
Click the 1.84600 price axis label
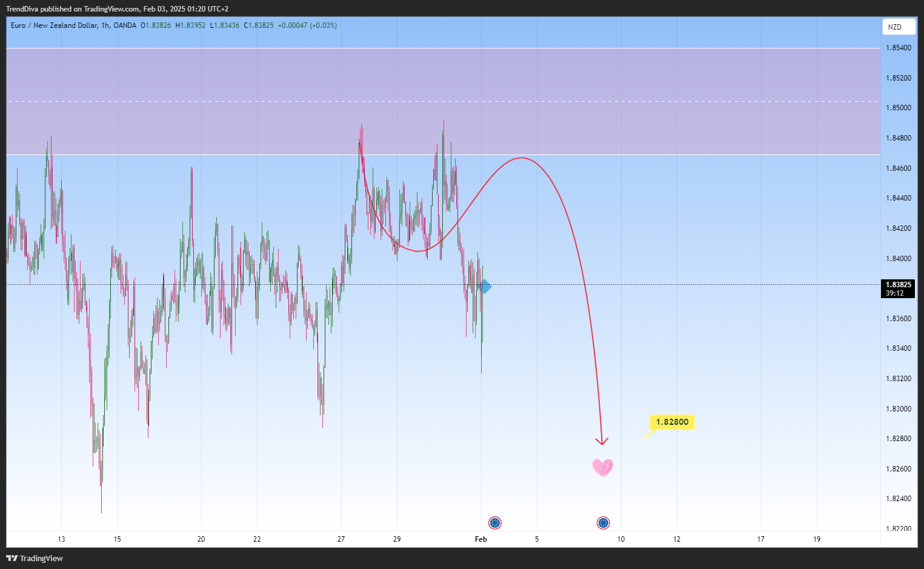tap(898, 168)
